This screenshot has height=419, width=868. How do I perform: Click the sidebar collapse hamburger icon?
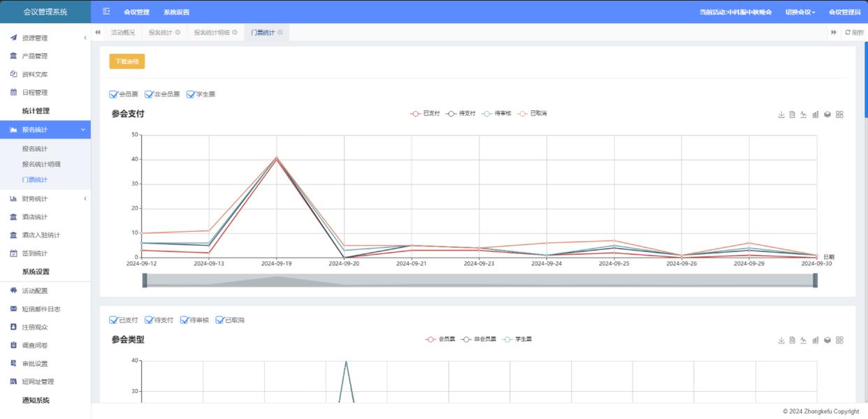(x=106, y=12)
